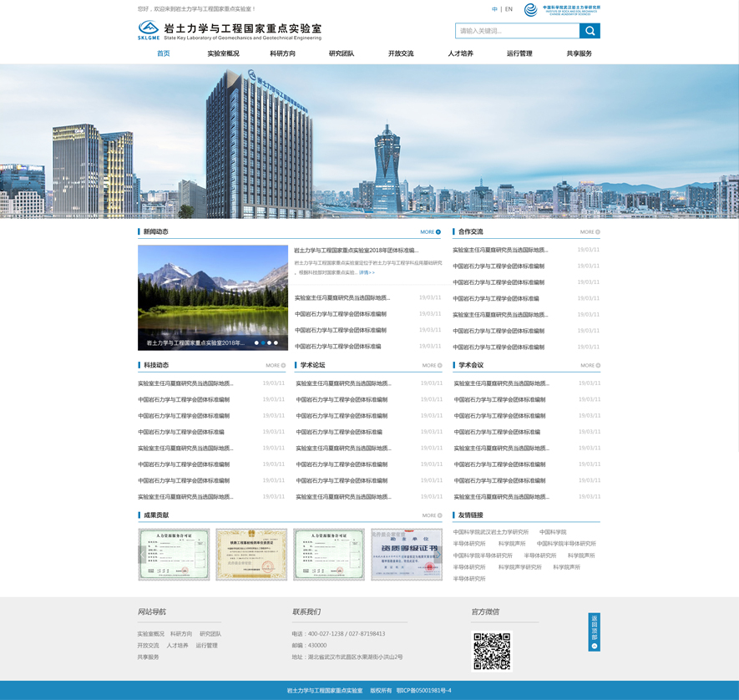Open the 科研方向 top nav menu

tap(283, 53)
